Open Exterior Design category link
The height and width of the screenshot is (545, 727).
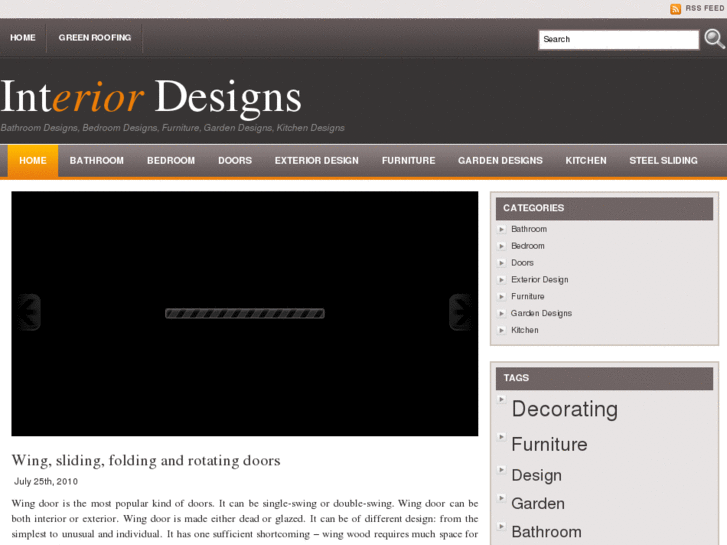539,280
